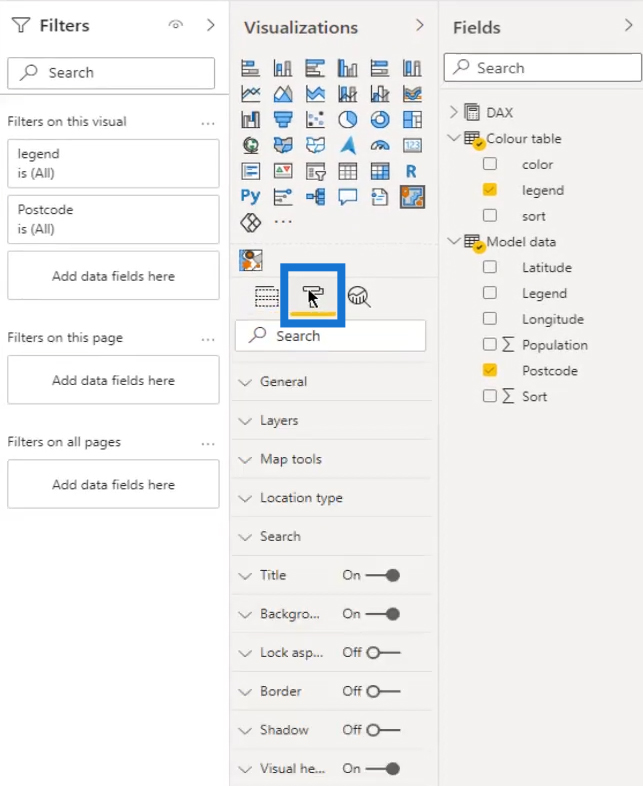Open the Postcode is (All) filter card
The image size is (643, 786).
point(113,220)
